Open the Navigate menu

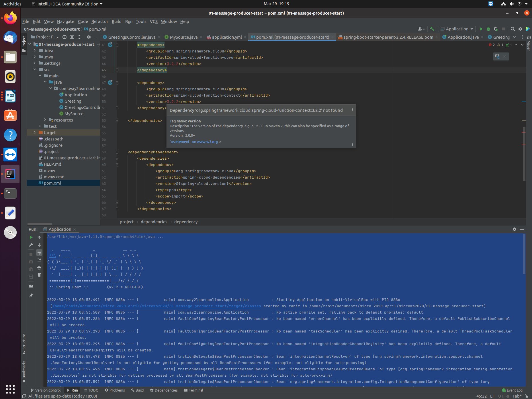pos(65,21)
